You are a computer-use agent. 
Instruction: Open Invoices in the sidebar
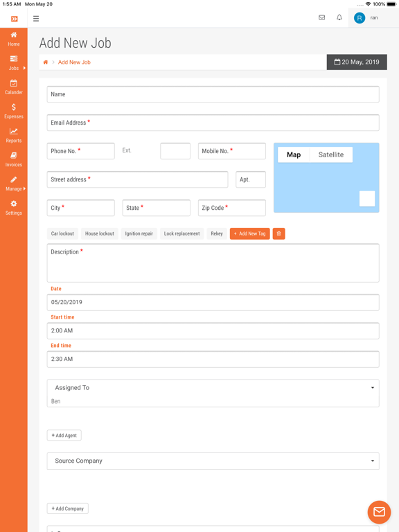pos(14,159)
